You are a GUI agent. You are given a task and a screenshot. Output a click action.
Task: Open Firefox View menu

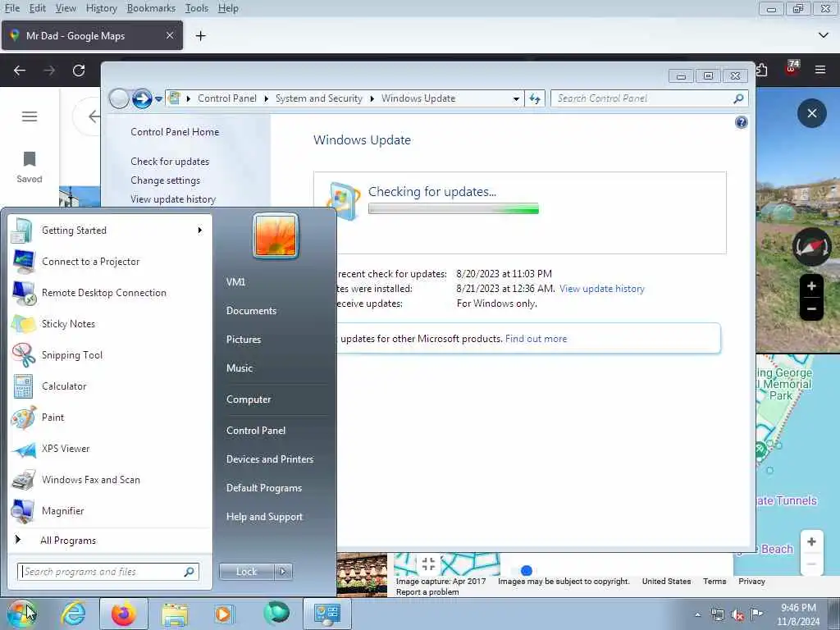pos(66,8)
